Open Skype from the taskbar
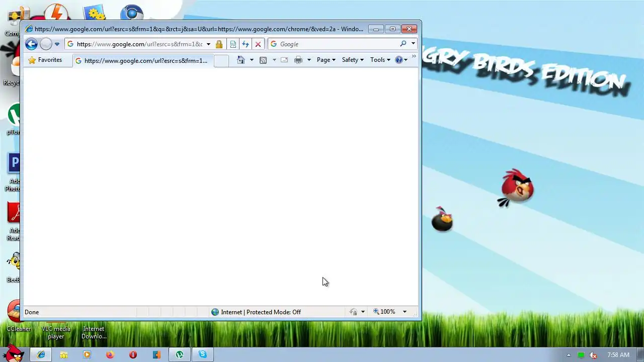The image size is (644, 362). point(203,354)
